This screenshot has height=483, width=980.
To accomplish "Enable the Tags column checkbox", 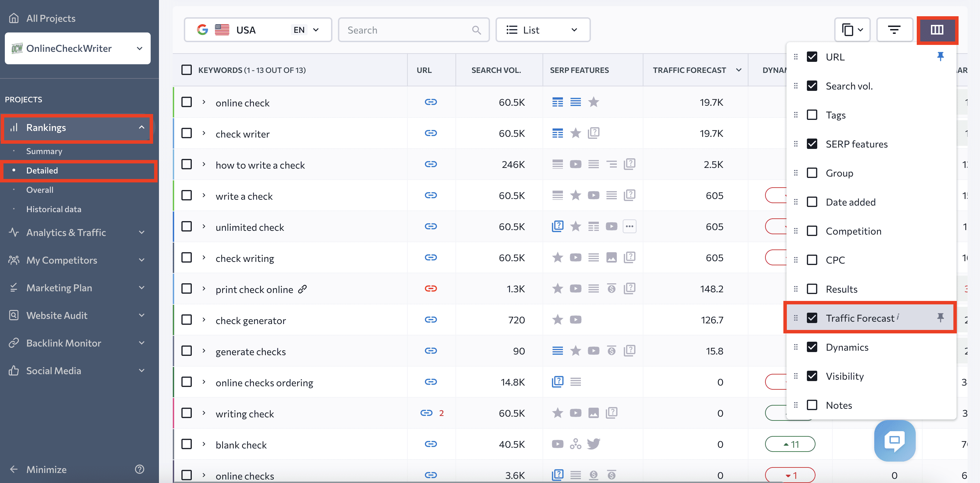I will (x=812, y=115).
